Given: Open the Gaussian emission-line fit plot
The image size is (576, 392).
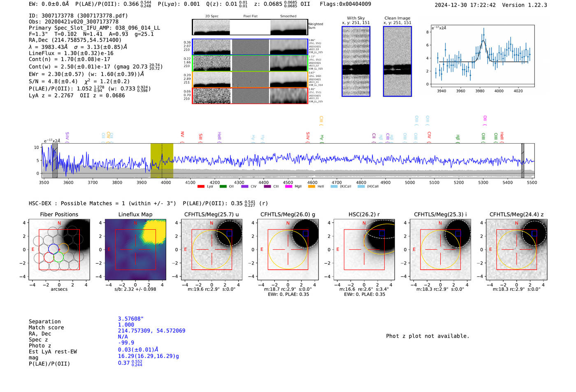Looking at the screenshot, I should coord(482,56).
